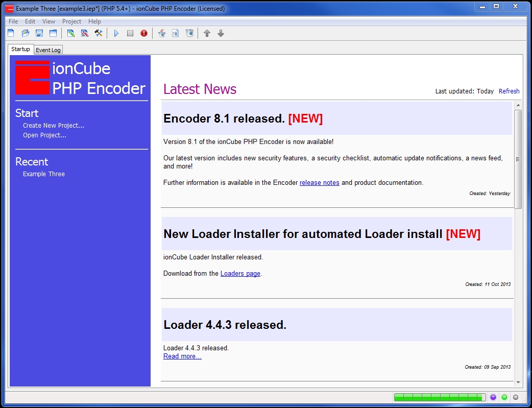
Task: Click the news vertical scrollbar thumb
Action: [518, 159]
